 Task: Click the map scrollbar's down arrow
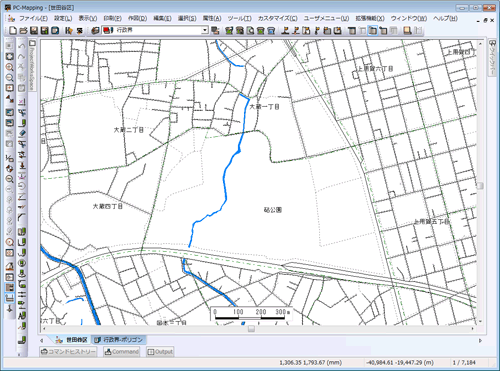coord(480,322)
